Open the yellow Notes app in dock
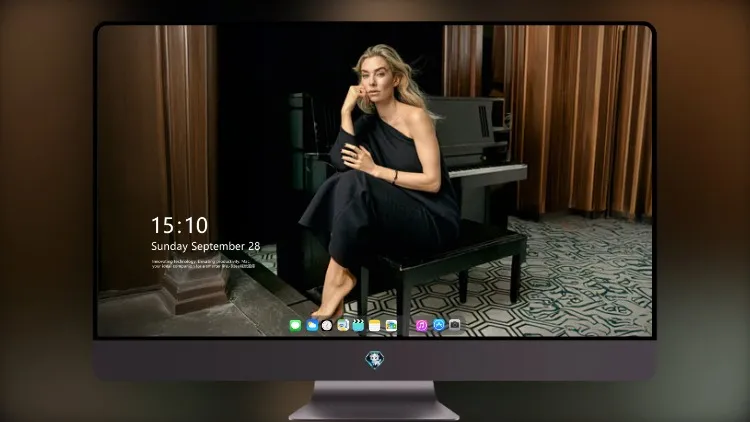 click(375, 326)
